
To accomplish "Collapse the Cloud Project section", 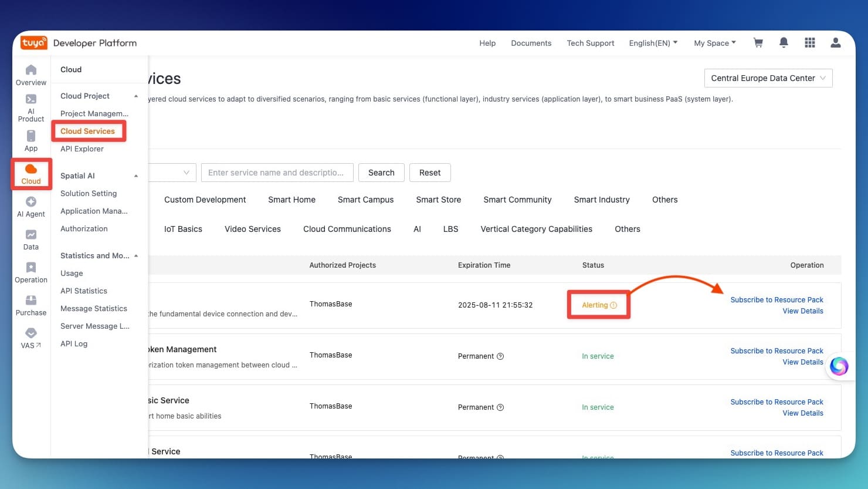I will coord(136,96).
